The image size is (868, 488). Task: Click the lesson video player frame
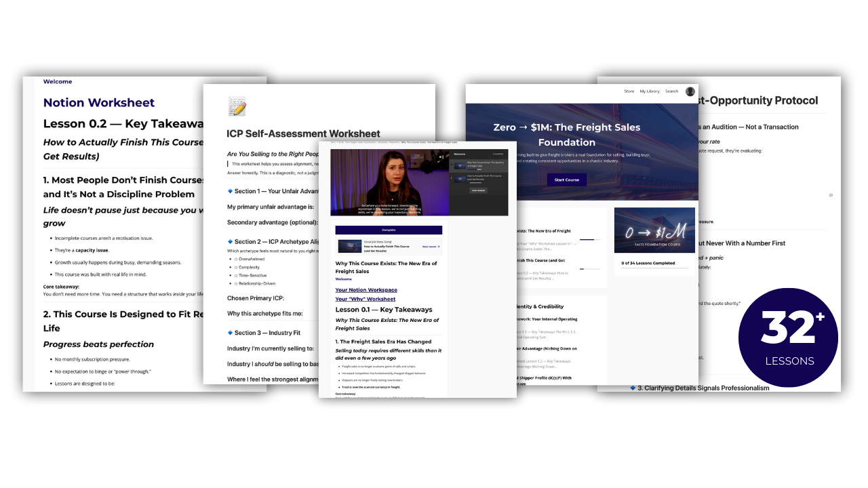tap(389, 182)
